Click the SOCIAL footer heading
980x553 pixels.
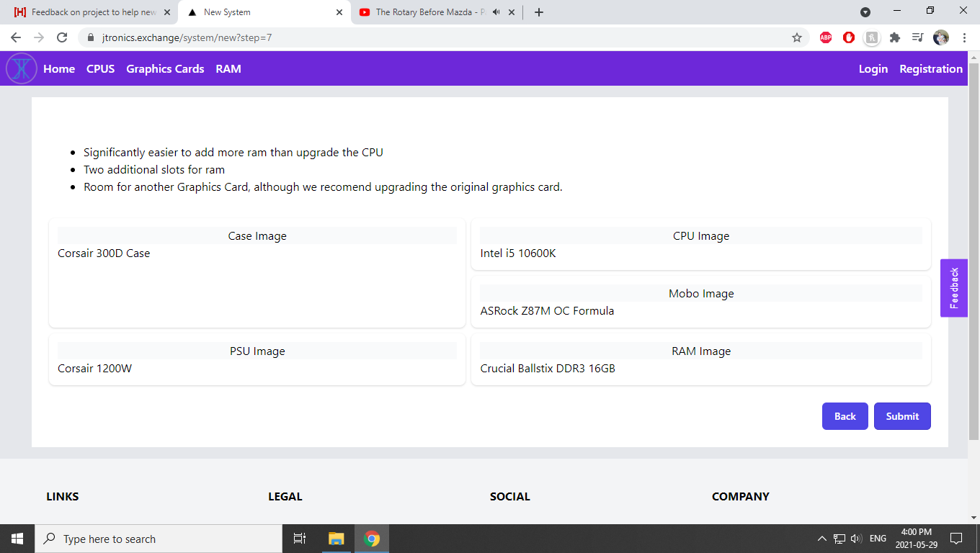click(x=510, y=496)
